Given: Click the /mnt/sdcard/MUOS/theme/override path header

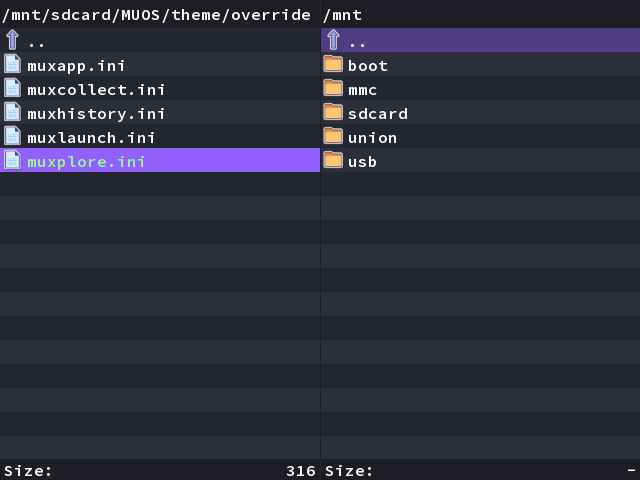Looking at the screenshot, I should (156, 15).
